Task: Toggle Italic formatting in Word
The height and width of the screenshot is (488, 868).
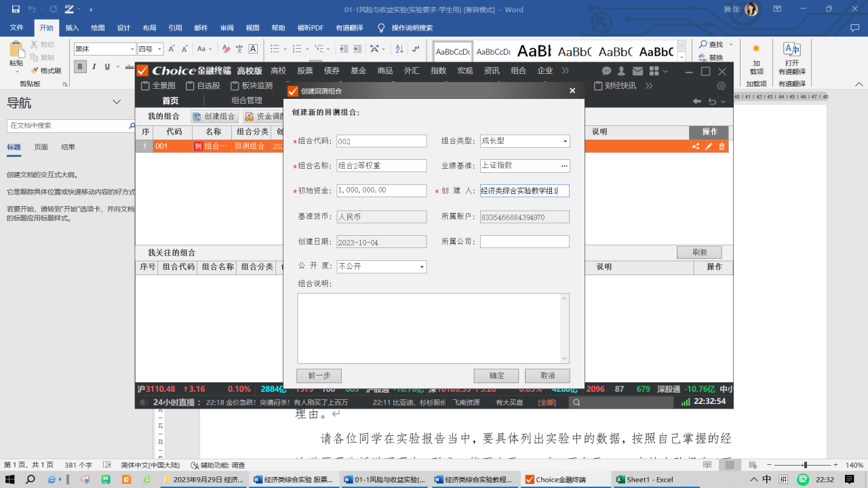Action: (94, 66)
